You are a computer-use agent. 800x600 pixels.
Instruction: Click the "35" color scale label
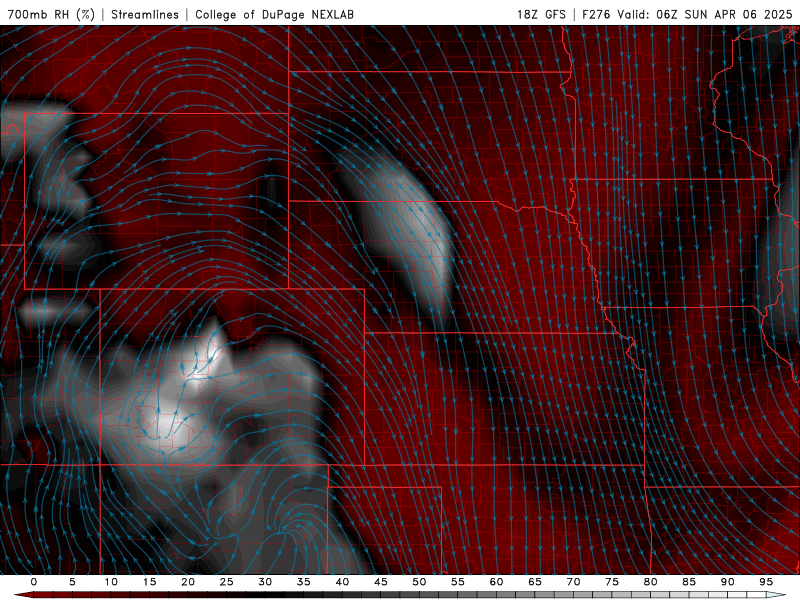(x=304, y=582)
